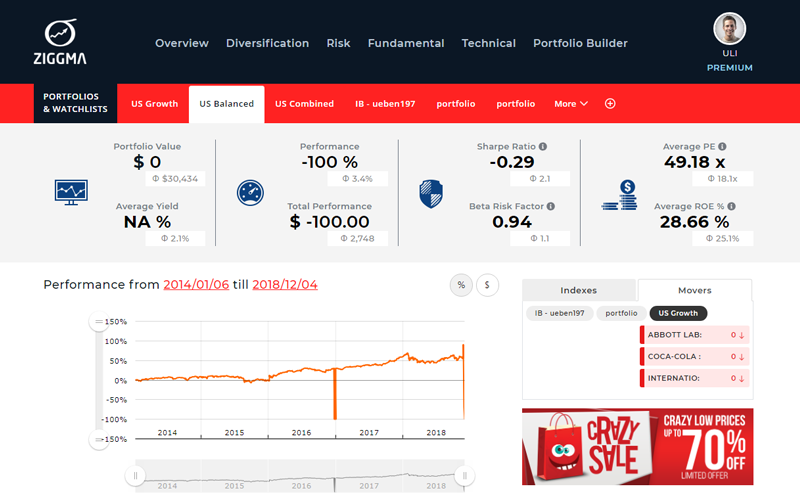Click the Average ROE info icon
This screenshot has height=504, width=800.
[734, 206]
